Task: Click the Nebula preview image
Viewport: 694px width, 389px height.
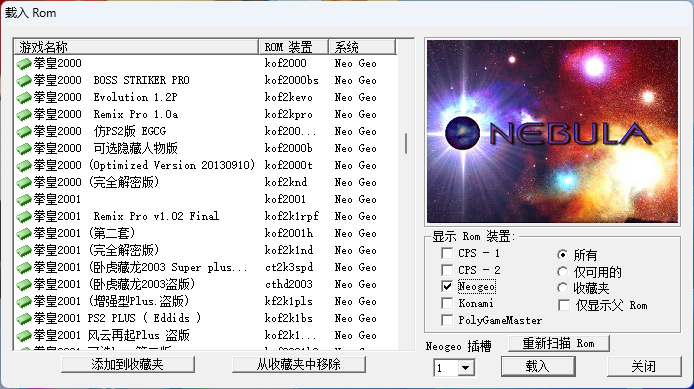Action: [552, 131]
